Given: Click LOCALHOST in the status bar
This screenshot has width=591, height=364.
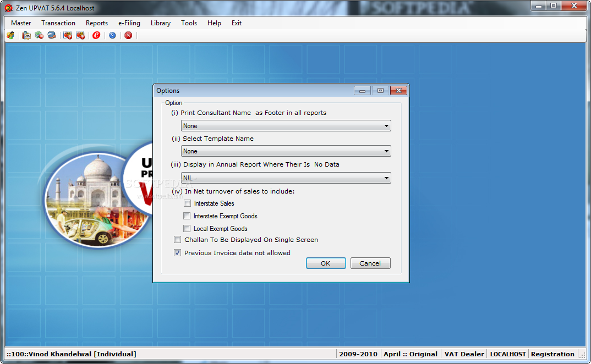Looking at the screenshot, I should pyautogui.click(x=508, y=354).
